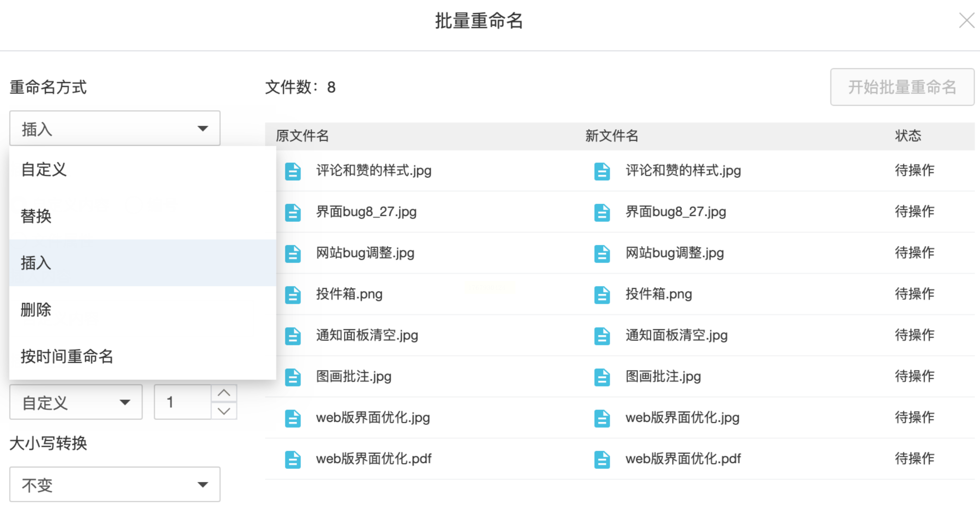Click the 开始批量重命名 button
Image resolution: width=980 pixels, height=505 pixels.
pyautogui.click(x=902, y=87)
